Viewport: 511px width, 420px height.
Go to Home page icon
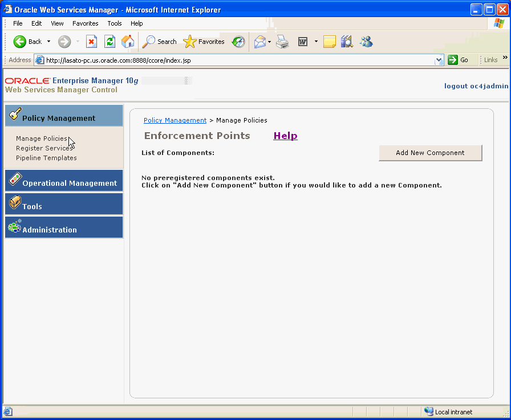point(128,42)
